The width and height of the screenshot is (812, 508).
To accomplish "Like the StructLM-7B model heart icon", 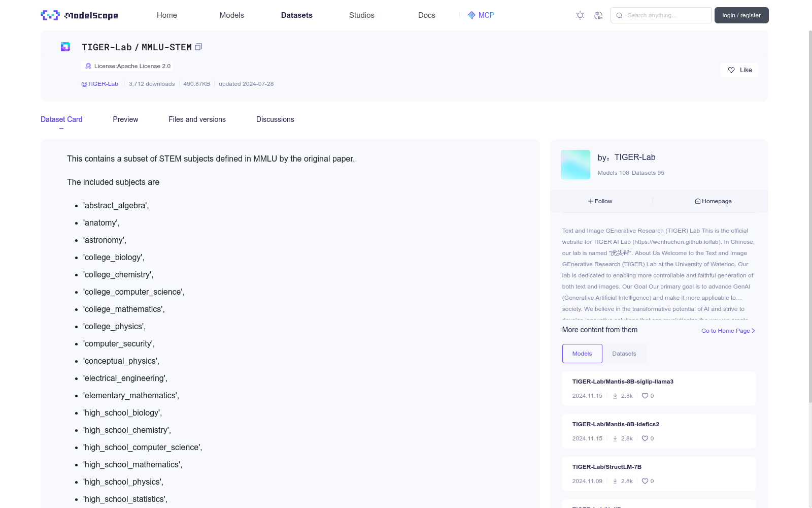I will coord(645,481).
